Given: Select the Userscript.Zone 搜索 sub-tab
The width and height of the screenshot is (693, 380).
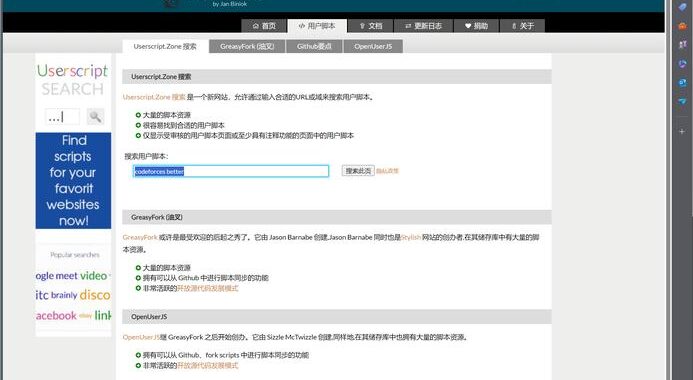Looking at the screenshot, I should click(x=165, y=46).
